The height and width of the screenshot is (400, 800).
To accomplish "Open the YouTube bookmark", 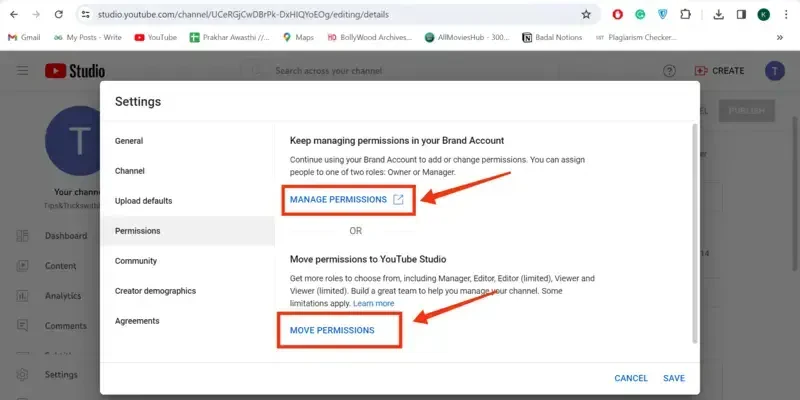I will (x=156, y=37).
